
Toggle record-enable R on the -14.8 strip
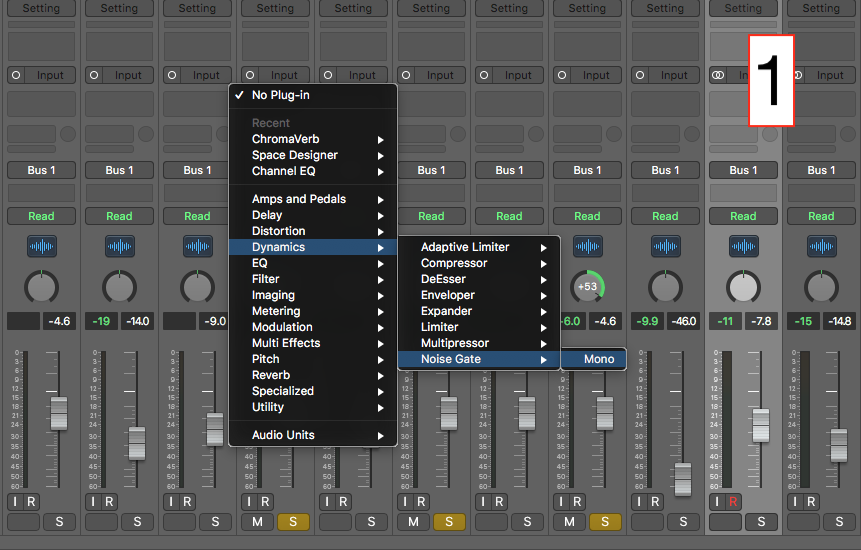point(811,502)
